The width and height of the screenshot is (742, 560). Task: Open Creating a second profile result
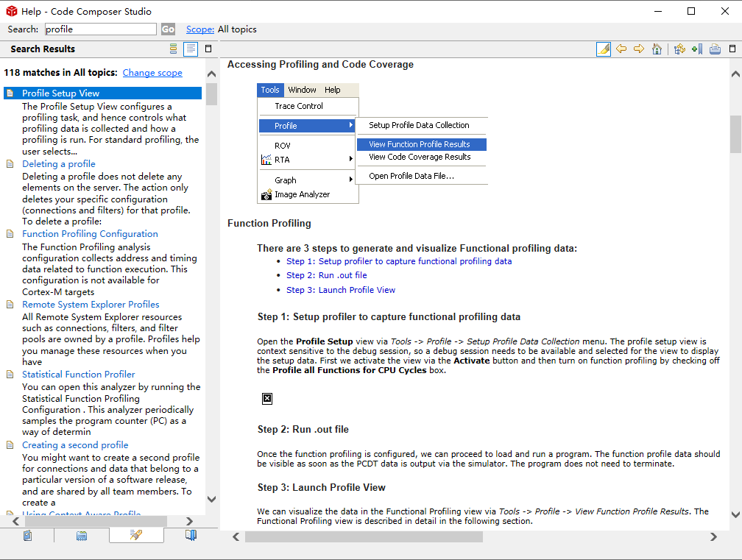pyautogui.click(x=75, y=445)
